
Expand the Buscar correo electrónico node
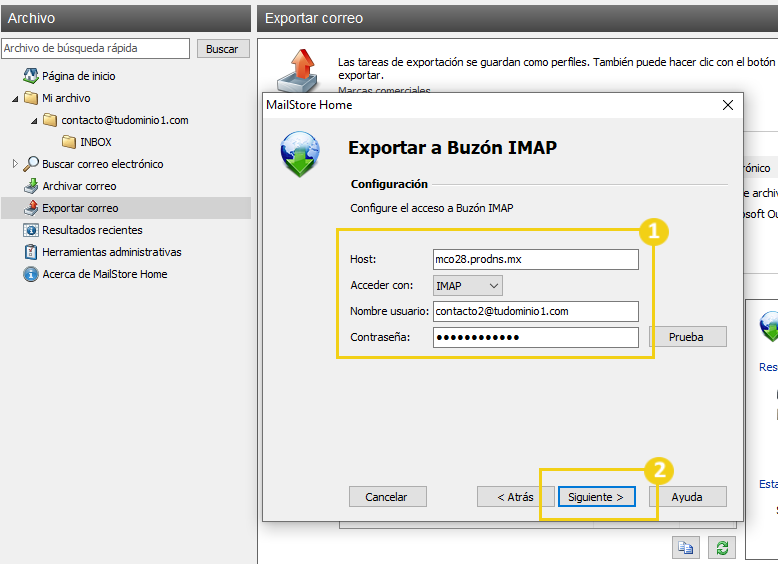(x=15, y=163)
